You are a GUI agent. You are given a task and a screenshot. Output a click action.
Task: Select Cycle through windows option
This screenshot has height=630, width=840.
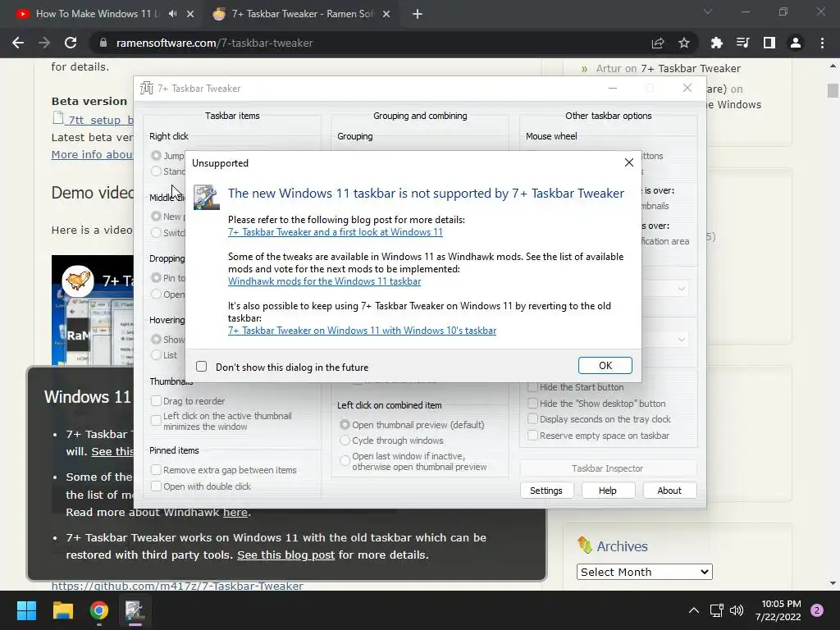[345, 441]
